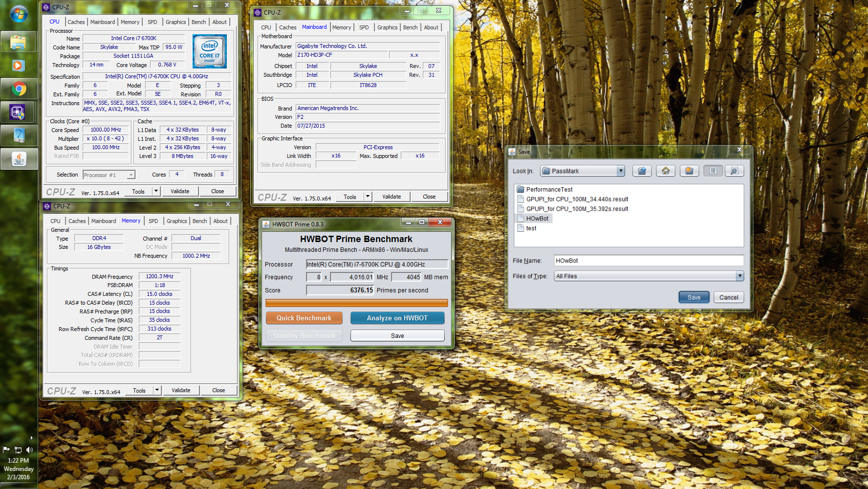This screenshot has height=489, width=868.
Task: Open Processor #1 Selection dropdown
Action: [x=130, y=175]
